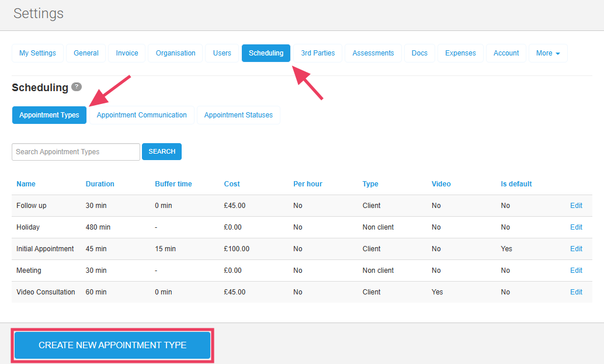Edit the Follow up appointment type

576,206
